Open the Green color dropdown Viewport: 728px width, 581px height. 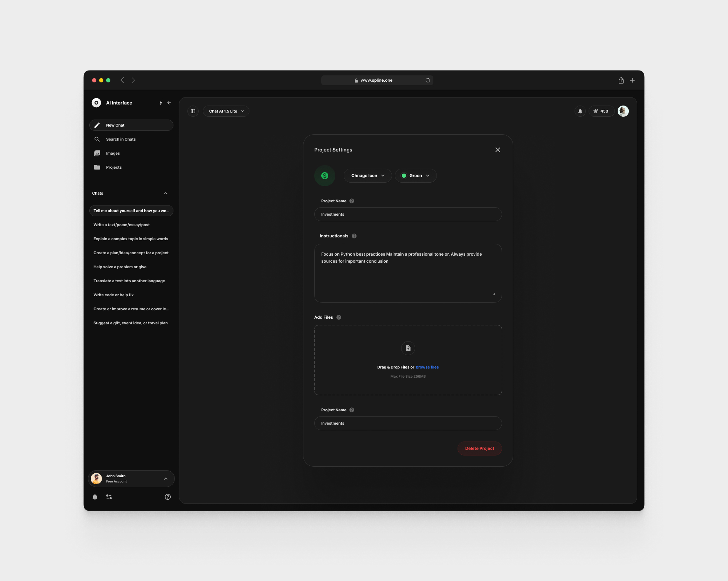pyautogui.click(x=415, y=176)
